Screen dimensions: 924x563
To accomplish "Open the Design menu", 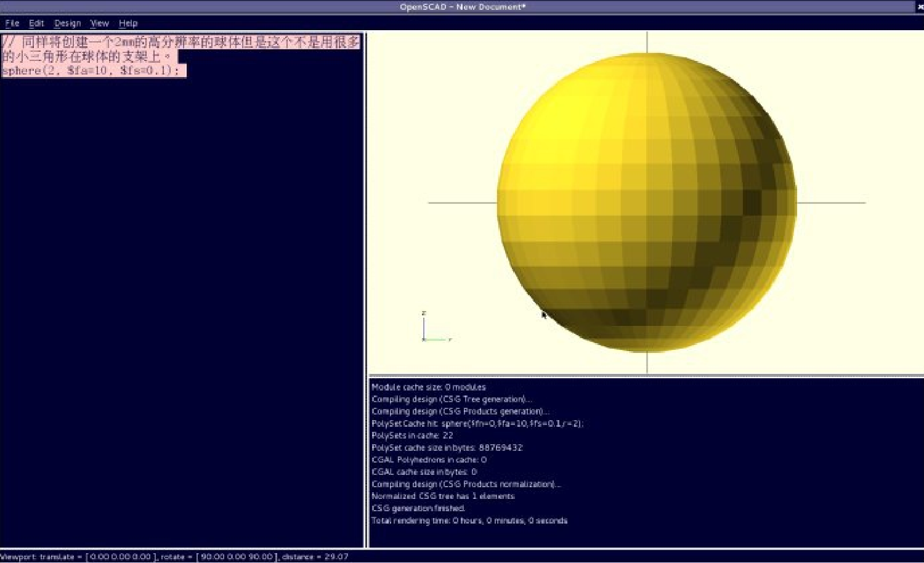I will [x=67, y=23].
